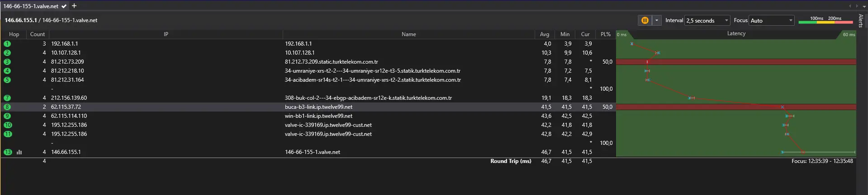Click the Round Trip (ms) label
Viewport: 868px width, 195px height.
[x=511, y=161]
